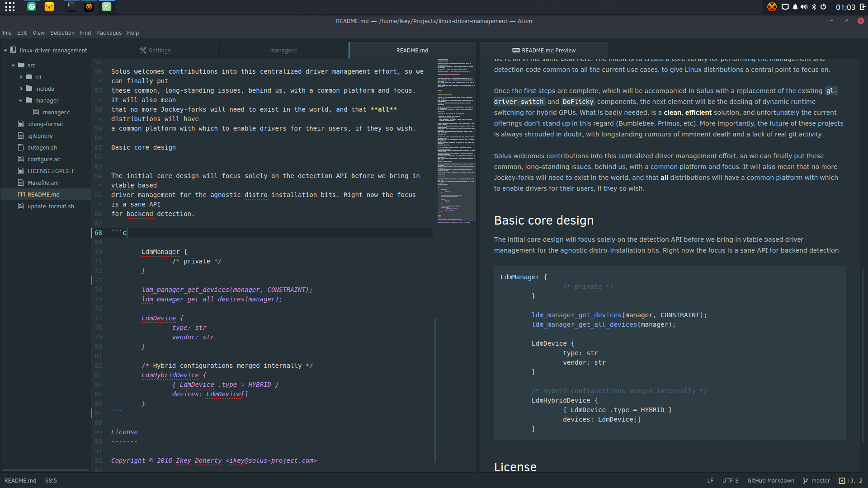Launch the green browser icon in the panel
This screenshot has height=488, width=868.
pyautogui.click(x=32, y=7)
